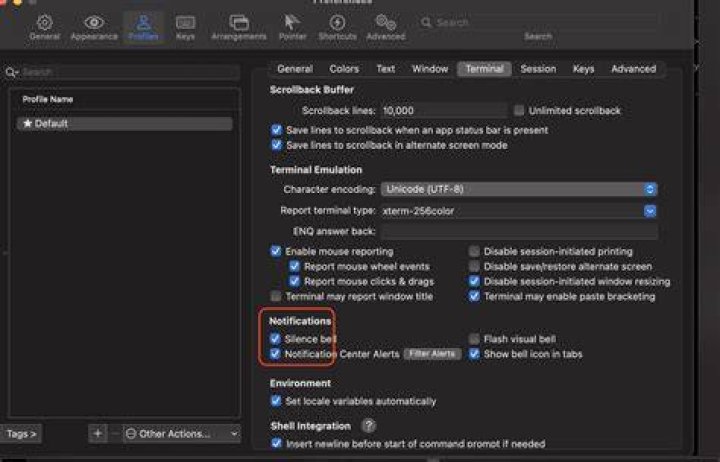Toggle Report mouse wheel events
The image size is (720, 462).
[x=294, y=266]
